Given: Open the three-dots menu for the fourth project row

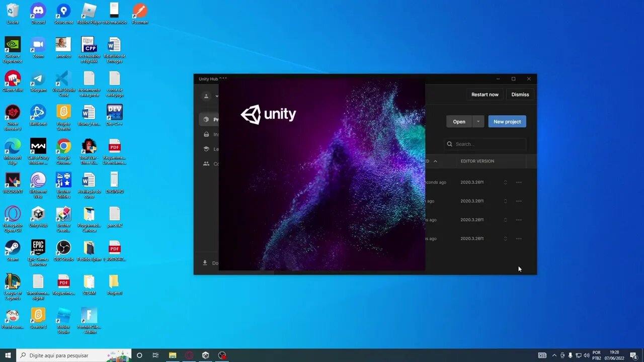Looking at the screenshot, I should click(x=519, y=239).
